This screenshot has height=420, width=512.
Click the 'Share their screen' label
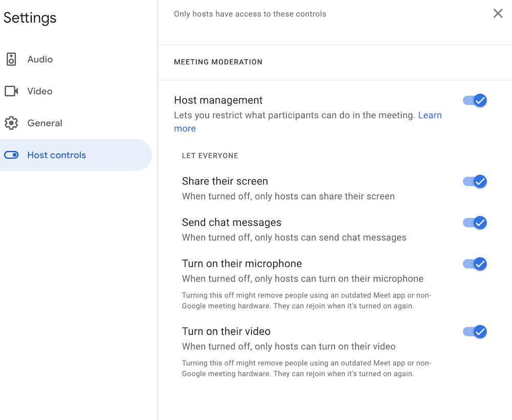(x=225, y=181)
